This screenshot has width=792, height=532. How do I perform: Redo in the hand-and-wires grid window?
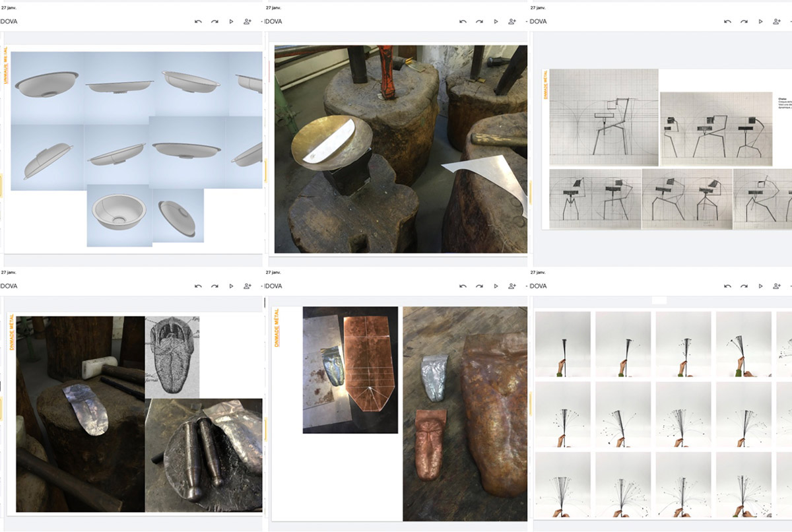[744, 286]
